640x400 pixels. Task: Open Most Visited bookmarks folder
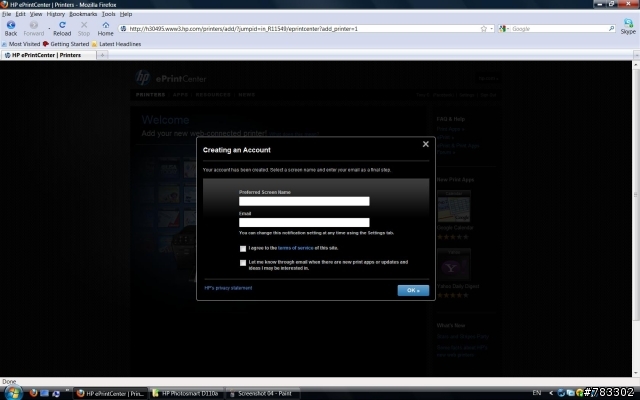(21, 44)
